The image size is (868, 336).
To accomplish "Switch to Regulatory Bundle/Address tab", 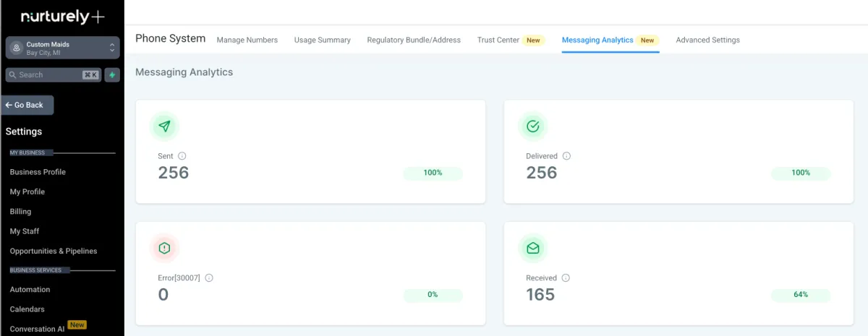I will tap(414, 40).
